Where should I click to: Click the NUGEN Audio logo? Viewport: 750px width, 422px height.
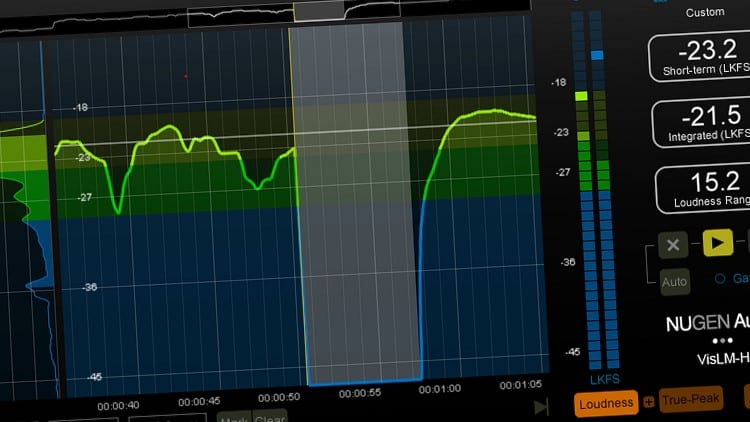pos(707,325)
